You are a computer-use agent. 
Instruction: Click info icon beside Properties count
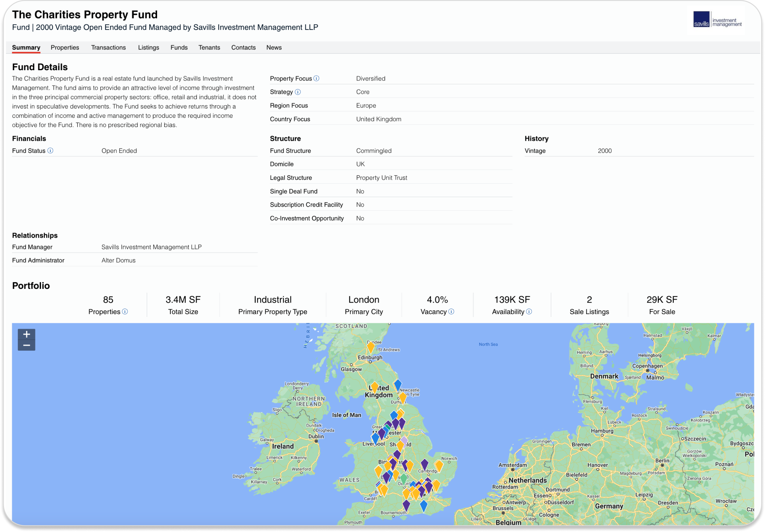tap(125, 312)
